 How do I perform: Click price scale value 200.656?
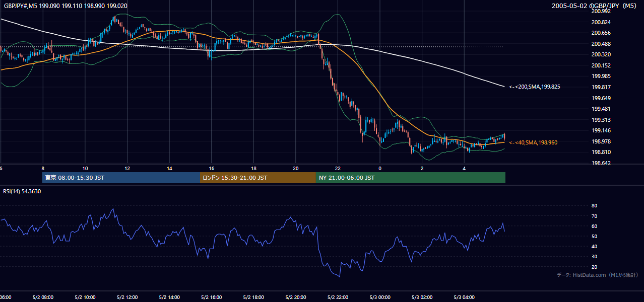600,33
